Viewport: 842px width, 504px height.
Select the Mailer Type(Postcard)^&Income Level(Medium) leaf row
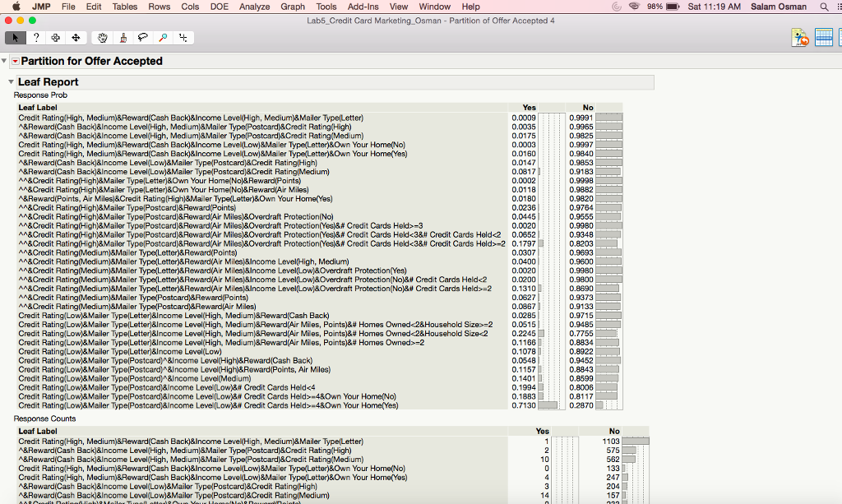tap(134, 378)
